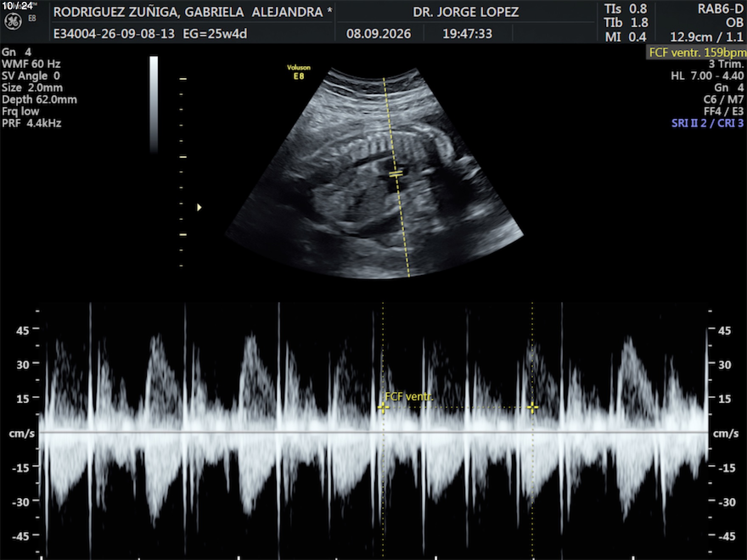Click the DR. JORGE LOPEZ header field
The width and height of the screenshot is (747, 560).
pos(466,12)
